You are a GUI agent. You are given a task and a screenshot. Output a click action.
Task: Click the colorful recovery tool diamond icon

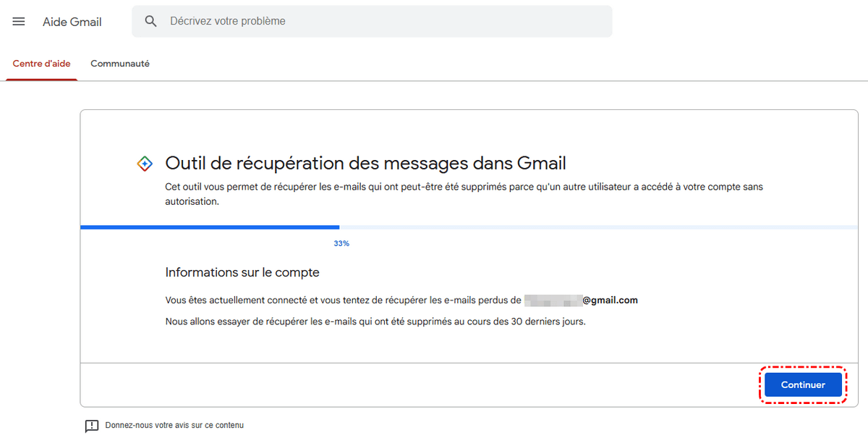coord(145,164)
